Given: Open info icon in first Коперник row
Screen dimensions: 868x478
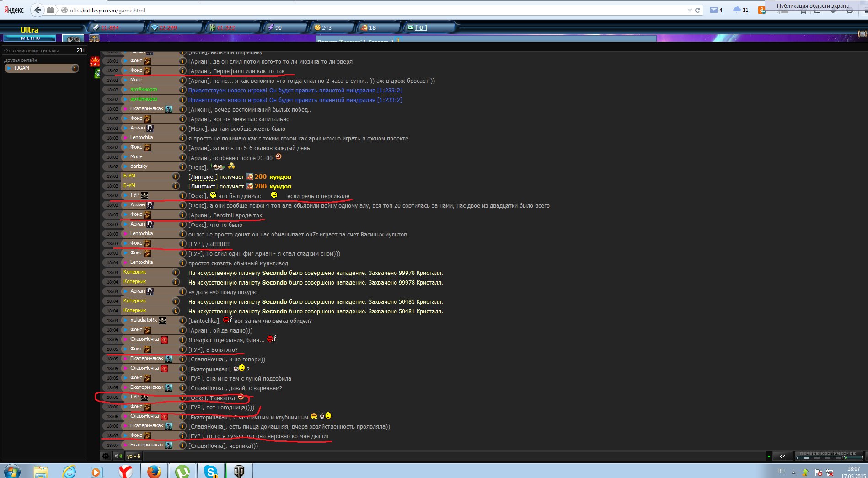Looking at the screenshot, I should pos(176,273).
